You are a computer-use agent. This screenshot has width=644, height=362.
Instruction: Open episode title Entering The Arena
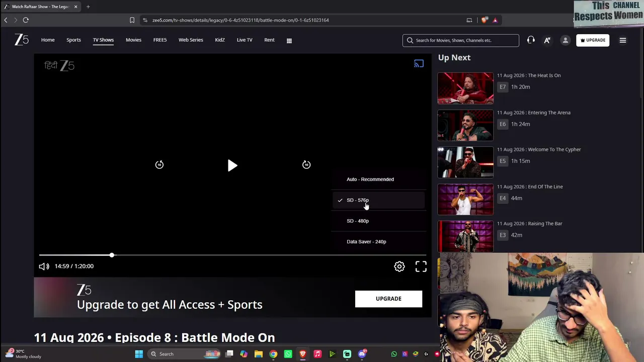(x=534, y=113)
